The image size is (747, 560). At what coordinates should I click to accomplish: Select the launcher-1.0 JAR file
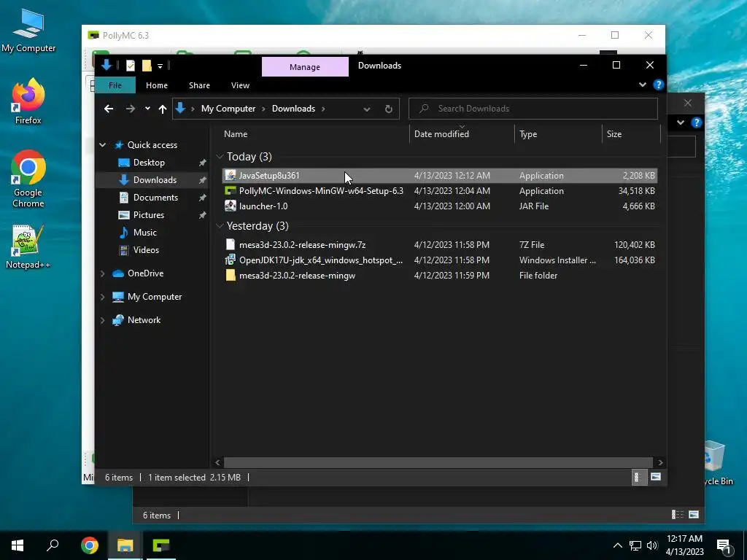(x=440, y=206)
